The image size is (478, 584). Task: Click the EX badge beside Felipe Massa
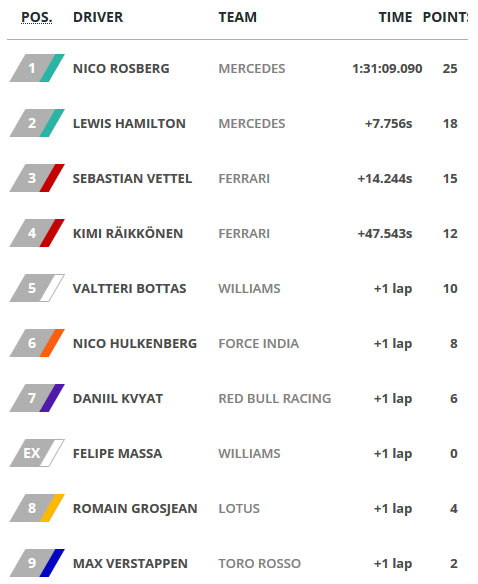point(37,453)
